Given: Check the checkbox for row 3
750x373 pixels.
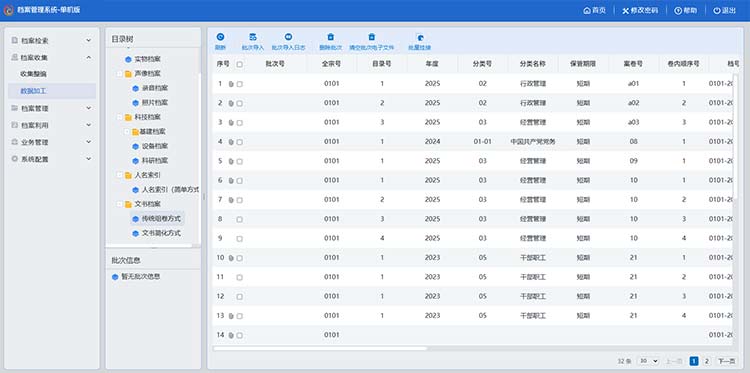Looking at the screenshot, I should click(x=239, y=123).
